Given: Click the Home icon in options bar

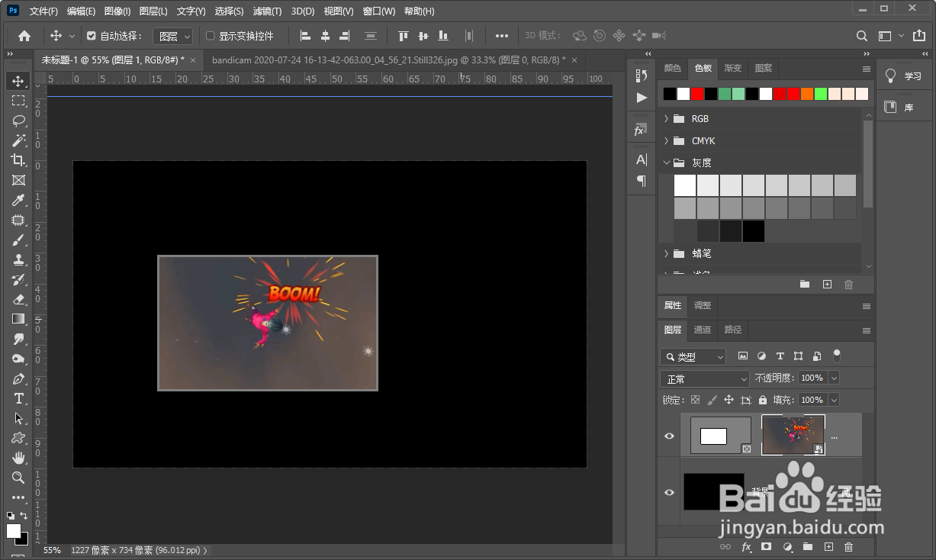Looking at the screenshot, I should pos(24,36).
